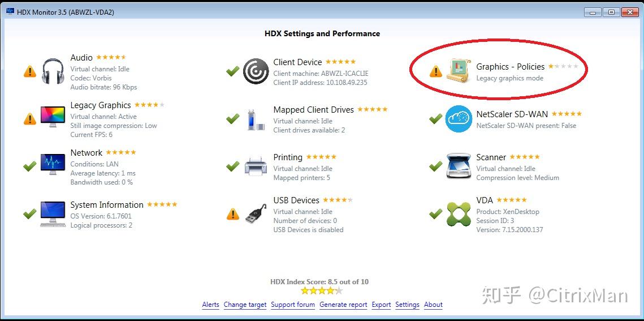Open the Audio headphones icon
Image resolution: width=644 pixels, height=321 pixels.
pyautogui.click(x=53, y=71)
